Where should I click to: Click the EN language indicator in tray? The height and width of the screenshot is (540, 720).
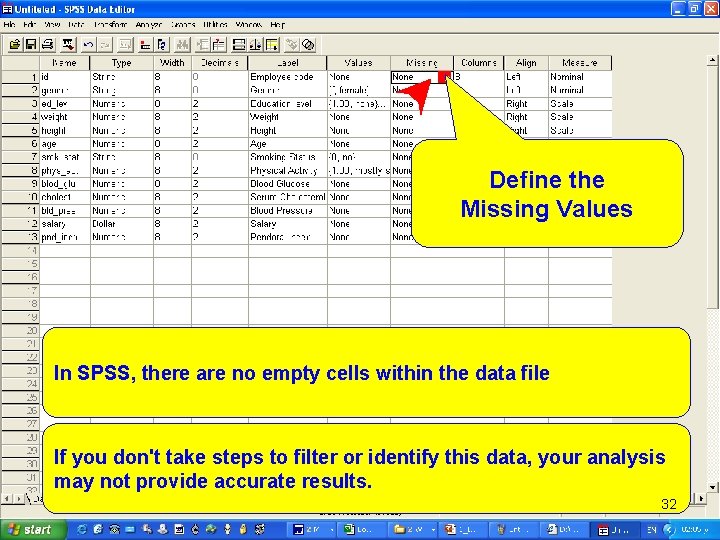(x=652, y=529)
